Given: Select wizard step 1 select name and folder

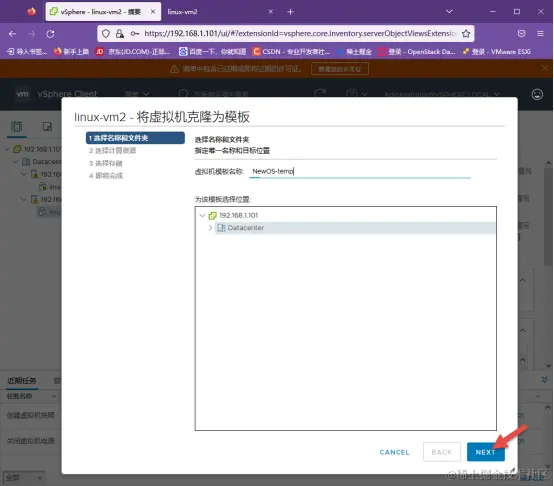Looking at the screenshot, I should click(x=135, y=138).
